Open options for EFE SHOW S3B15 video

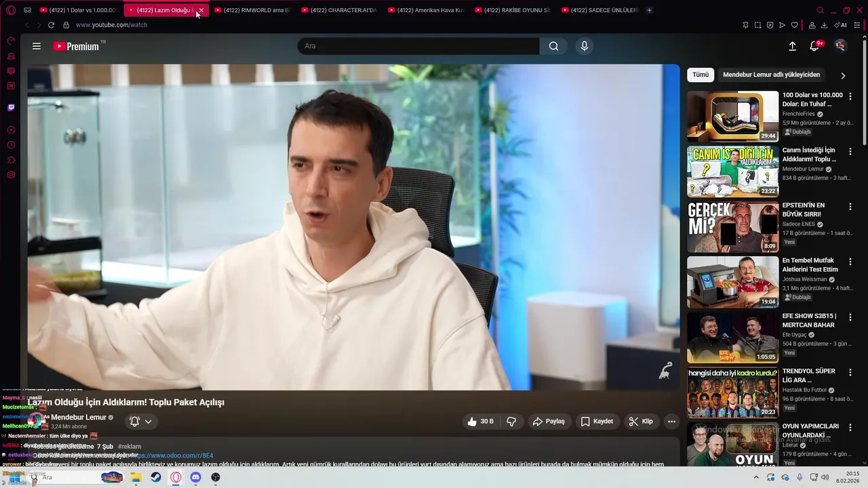pyautogui.click(x=850, y=317)
